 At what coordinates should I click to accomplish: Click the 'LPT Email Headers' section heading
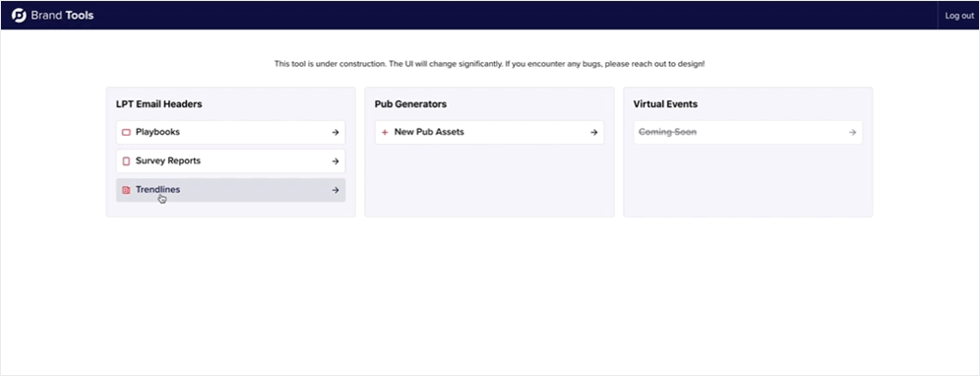pyautogui.click(x=158, y=104)
